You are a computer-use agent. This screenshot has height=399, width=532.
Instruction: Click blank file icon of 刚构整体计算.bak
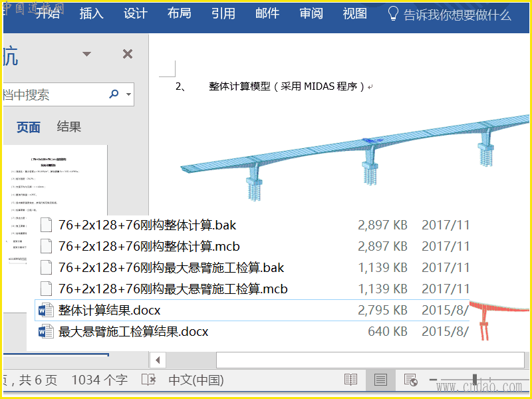46,225
